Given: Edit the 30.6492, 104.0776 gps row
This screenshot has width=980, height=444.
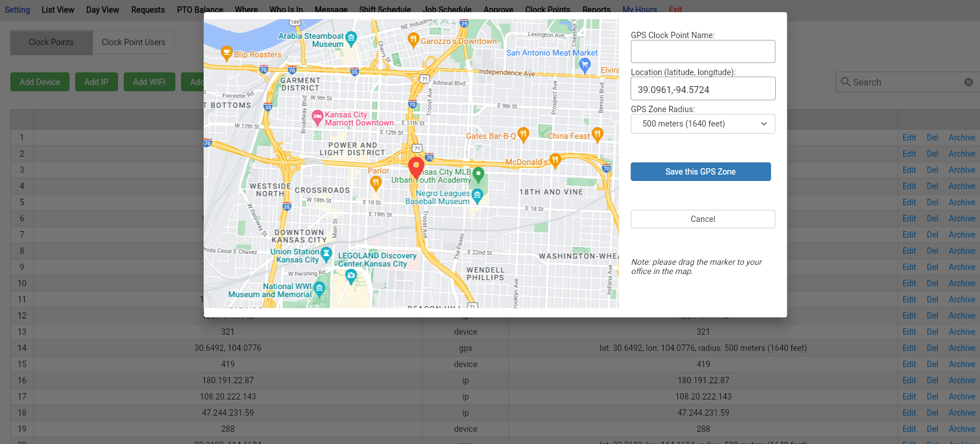Looking at the screenshot, I should pyautogui.click(x=909, y=348).
